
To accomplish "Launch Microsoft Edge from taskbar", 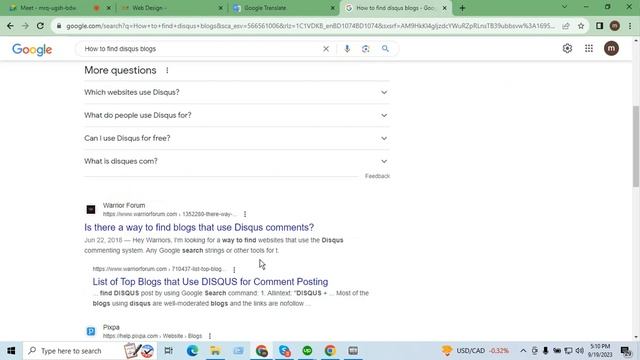I will click(x=192, y=351).
